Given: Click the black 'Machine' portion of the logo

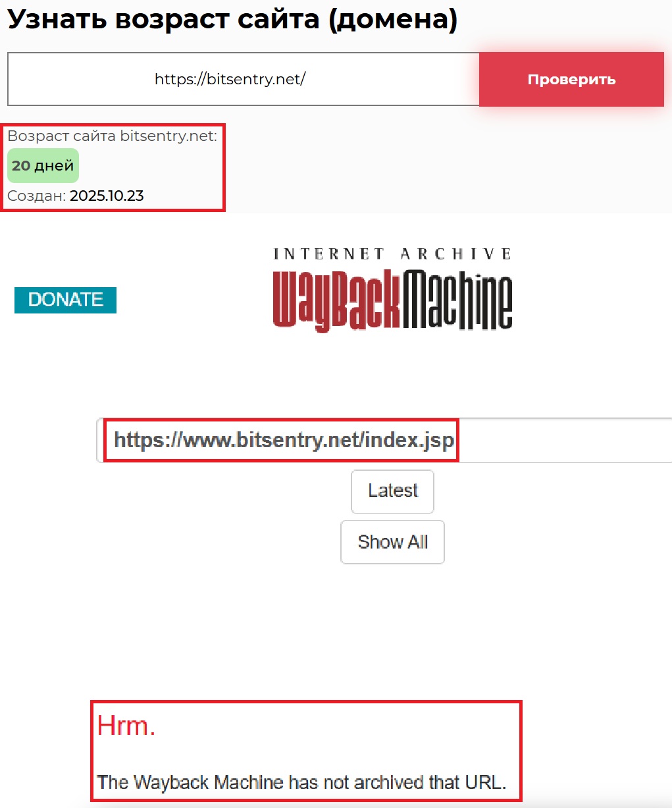Looking at the screenshot, I should coord(459,300).
